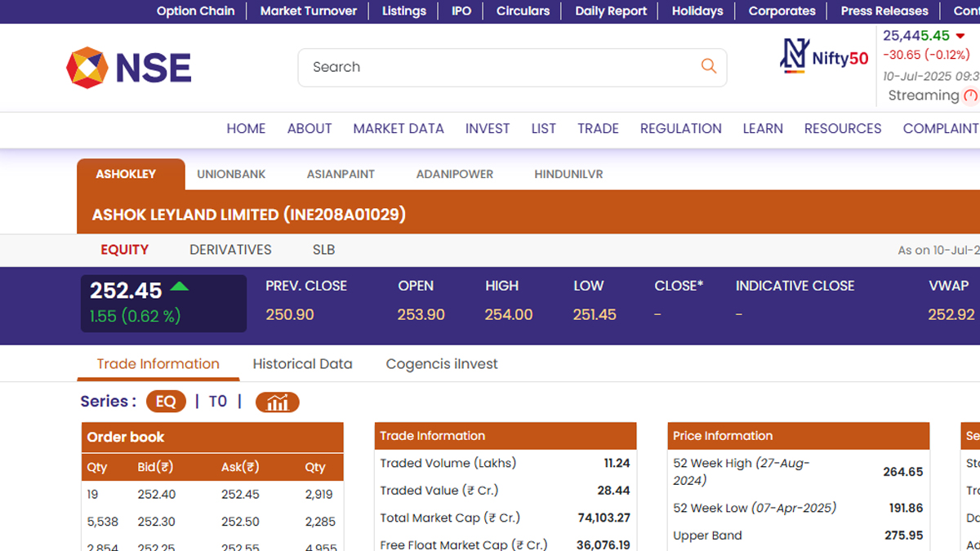Click the LOW value 251.45
980x551 pixels.
[x=595, y=315]
